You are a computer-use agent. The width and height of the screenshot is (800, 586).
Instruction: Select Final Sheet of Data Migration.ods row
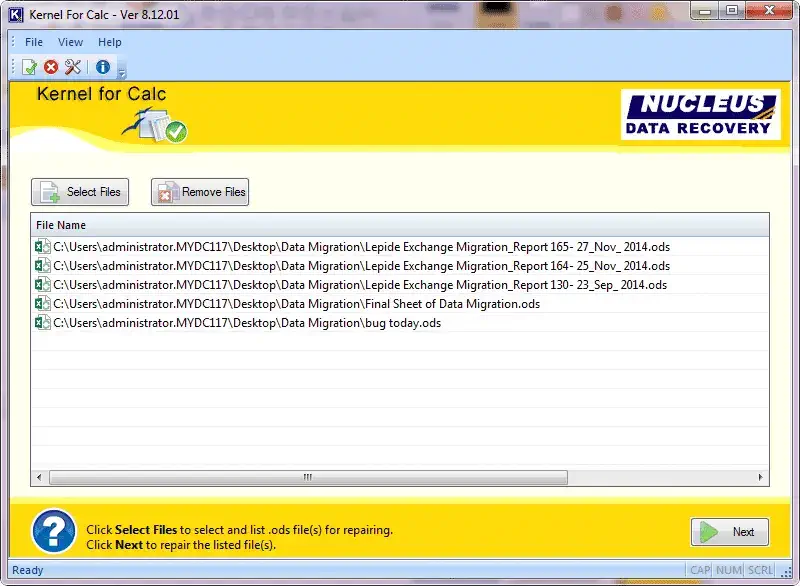click(x=400, y=304)
